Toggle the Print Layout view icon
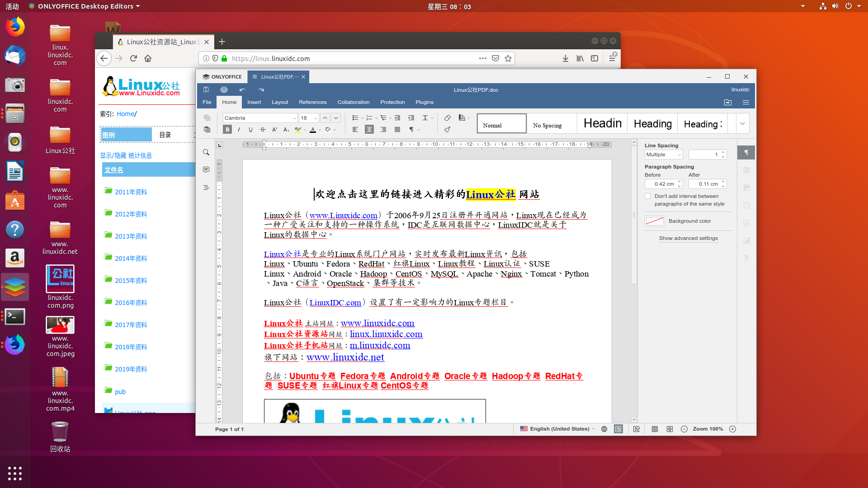868x488 pixels. [x=654, y=429]
